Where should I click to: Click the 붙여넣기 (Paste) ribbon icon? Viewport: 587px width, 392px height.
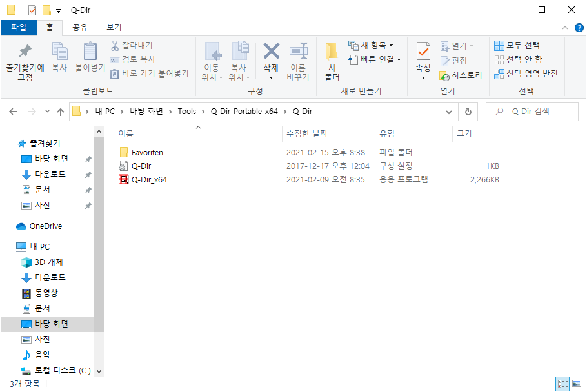click(x=90, y=57)
